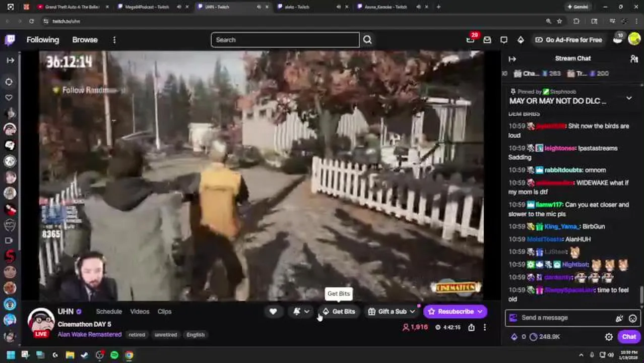Bookmark this page star icon
Viewport: 644px width, 363px height.
(559, 21)
